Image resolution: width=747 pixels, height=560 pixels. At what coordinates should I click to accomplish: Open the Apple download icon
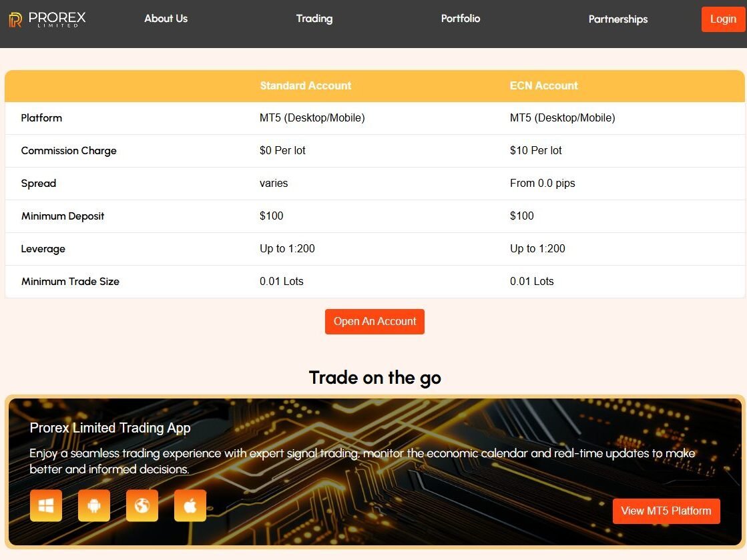tap(190, 505)
